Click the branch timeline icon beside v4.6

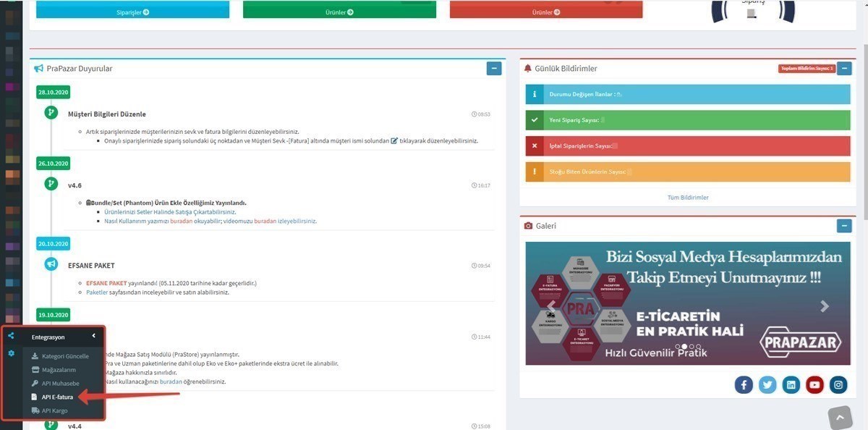51,184
